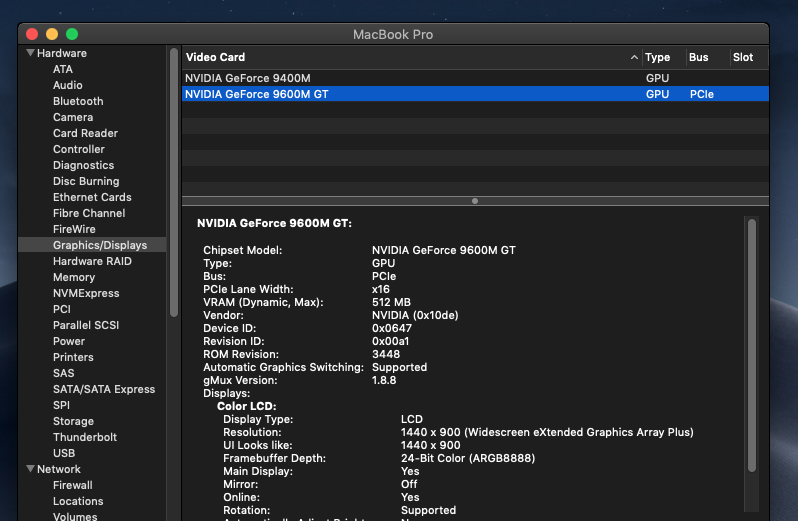
Task: Show Diagnostics information
Action: (83, 165)
